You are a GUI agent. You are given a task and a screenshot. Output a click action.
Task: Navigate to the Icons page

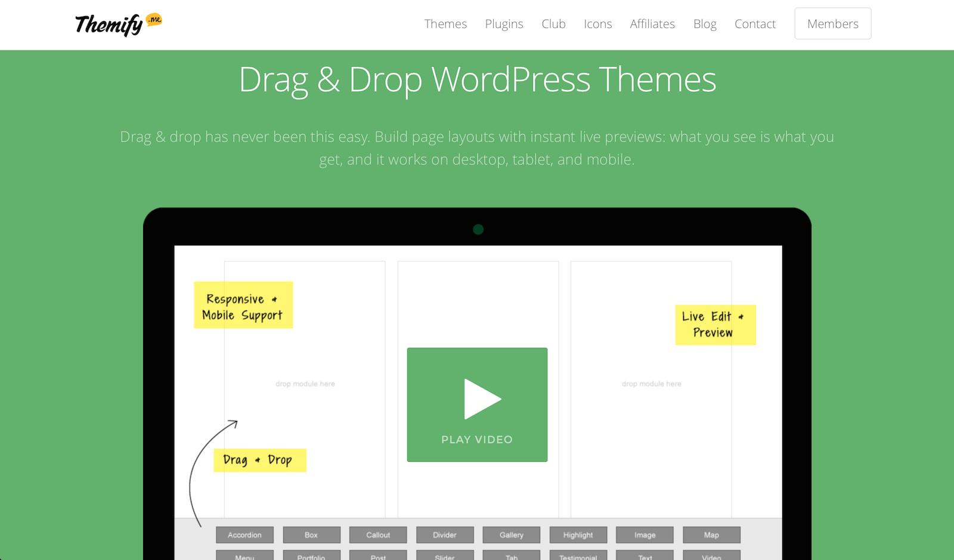(597, 24)
